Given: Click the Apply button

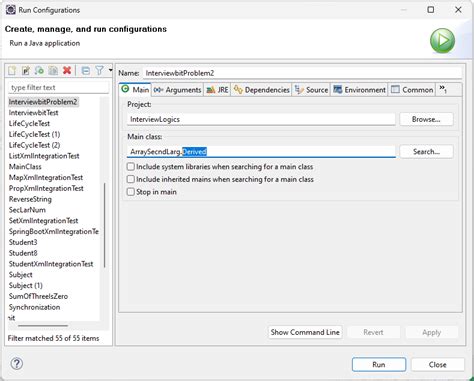Looking at the screenshot, I should 432,332.
